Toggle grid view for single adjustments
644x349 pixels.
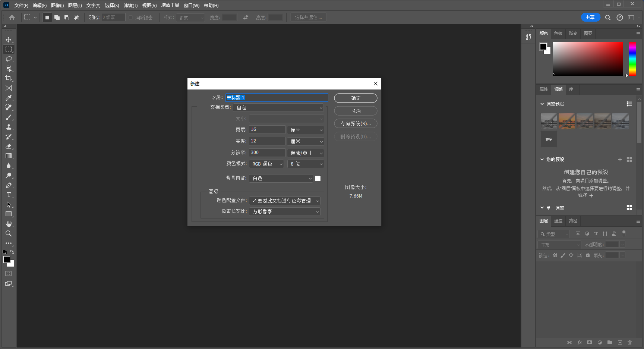(x=629, y=208)
